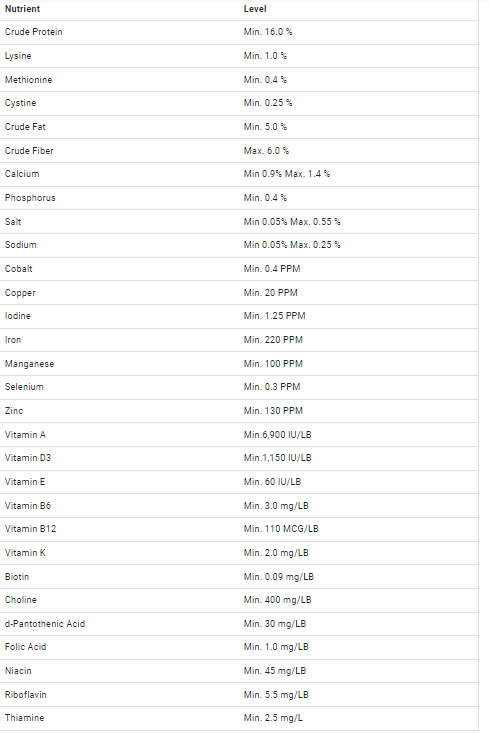Select the Vitamin B12 row label
Image resolution: width=489 pixels, height=733 pixels.
pyautogui.click(x=30, y=529)
